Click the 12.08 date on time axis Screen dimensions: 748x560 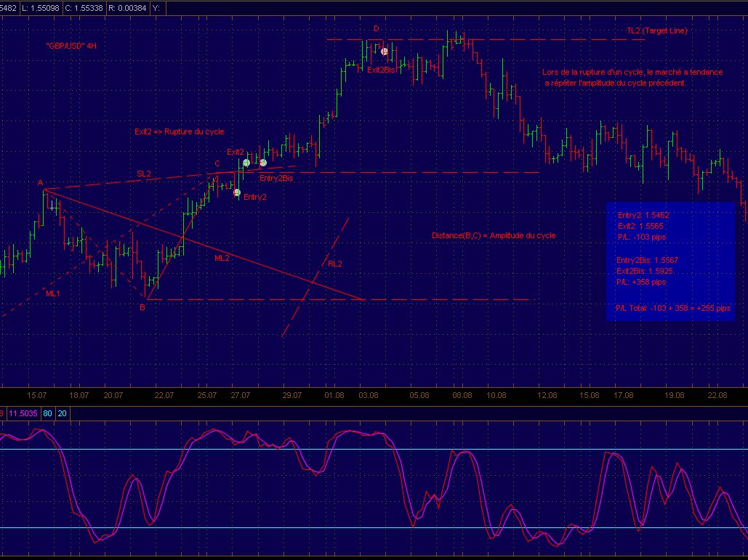click(x=547, y=395)
